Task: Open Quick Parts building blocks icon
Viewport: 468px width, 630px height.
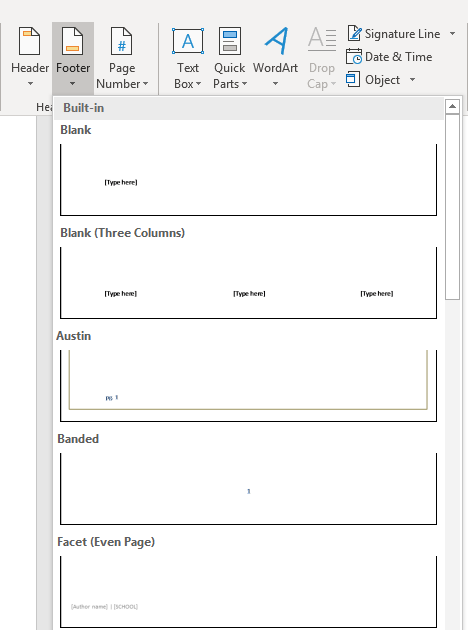Action: pos(229,41)
